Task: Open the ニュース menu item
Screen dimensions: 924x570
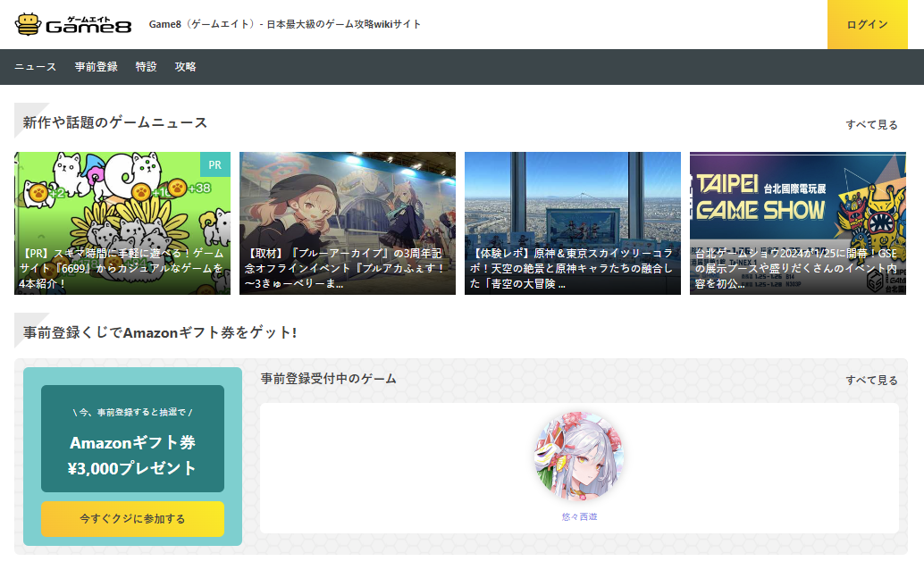Action: pos(36,67)
